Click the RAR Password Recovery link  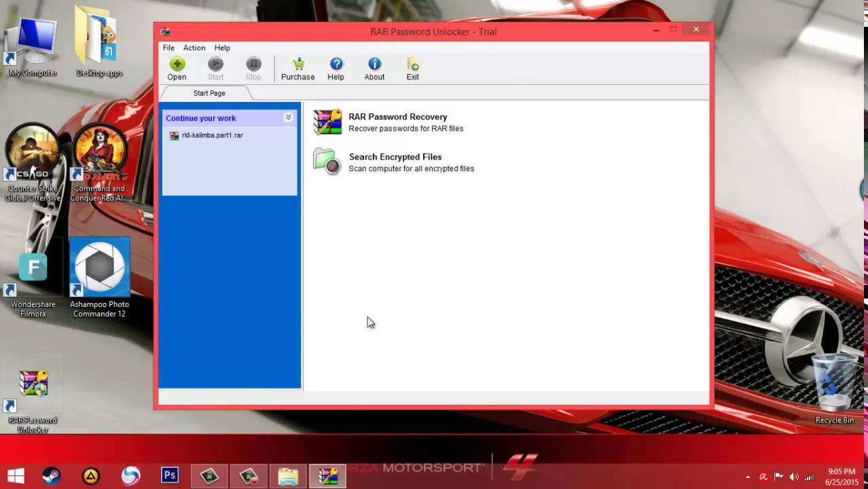coord(398,117)
